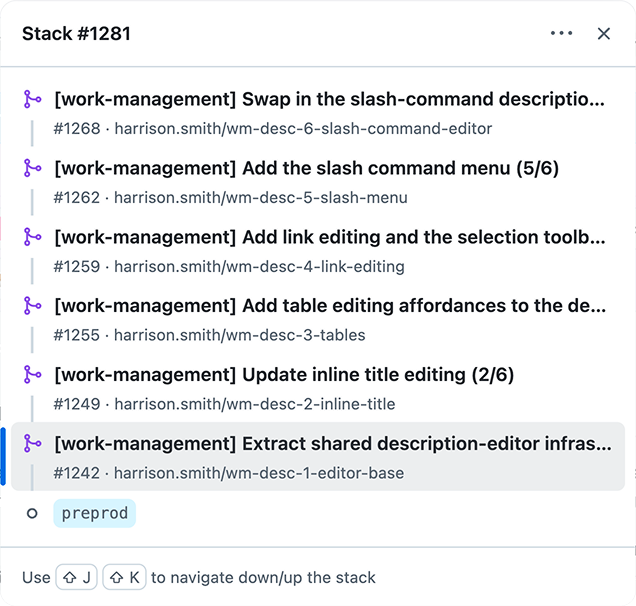
Task: Click the Shift K keyboard shortcut hint
Action: [124, 577]
